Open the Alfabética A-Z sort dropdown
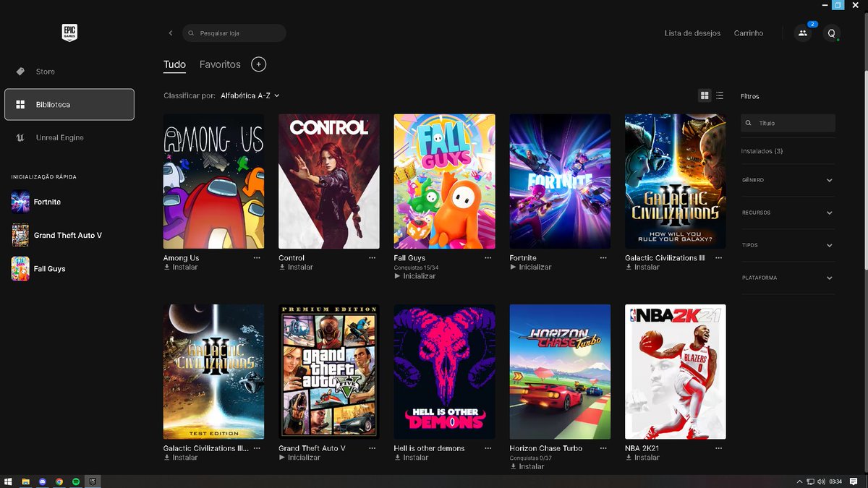Image resolution: width=868 pixels, height=488 pixels. (250, 95)
